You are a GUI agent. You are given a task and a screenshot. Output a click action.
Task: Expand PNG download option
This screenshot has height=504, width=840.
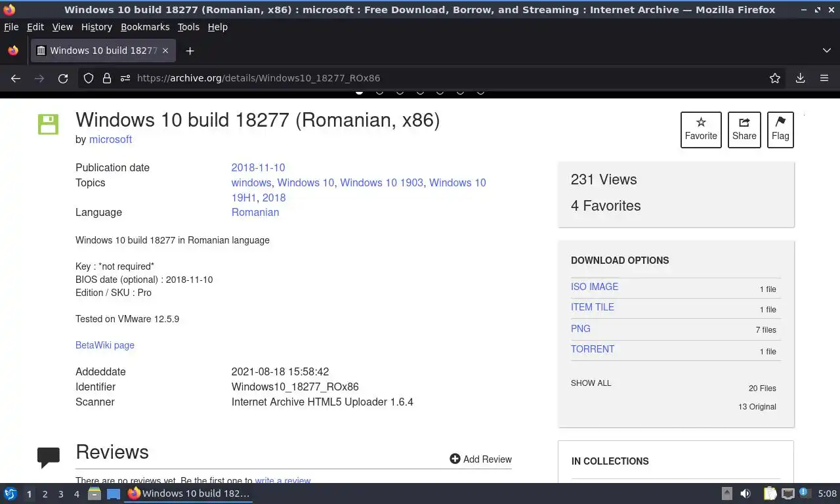pyautogui.click(x=581, y=329)
